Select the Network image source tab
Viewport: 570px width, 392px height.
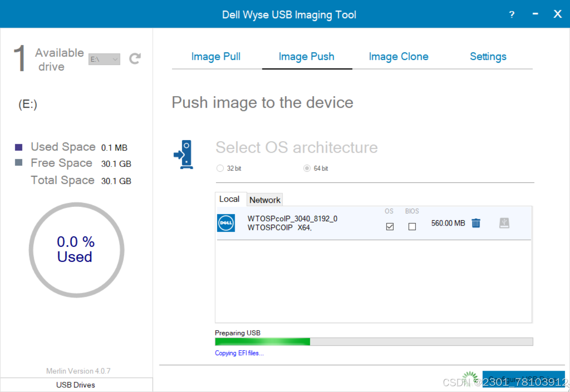[265, 200]
